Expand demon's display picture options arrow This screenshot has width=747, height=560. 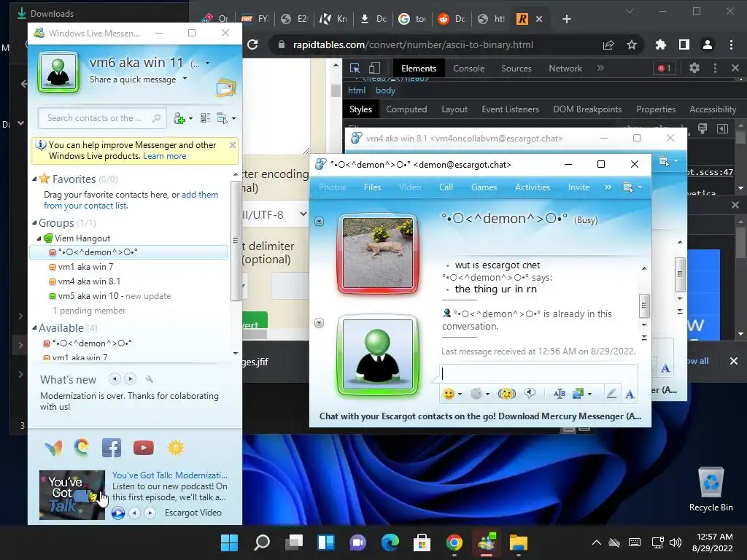pyautogui.click(x=320, y=222)
